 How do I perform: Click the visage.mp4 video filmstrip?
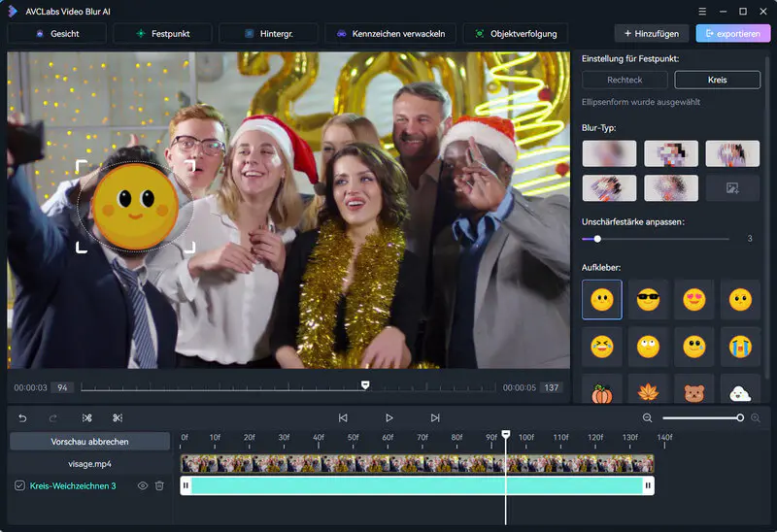[418, 464]
